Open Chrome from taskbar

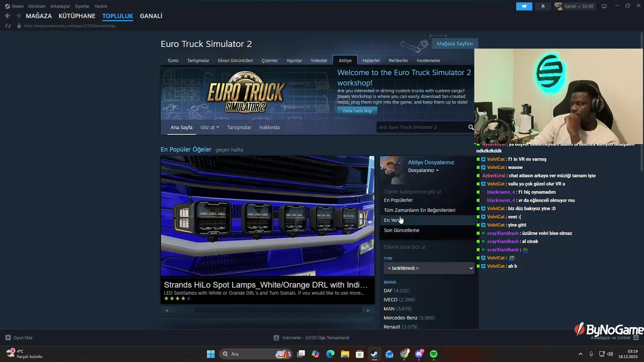coord(404,354)
